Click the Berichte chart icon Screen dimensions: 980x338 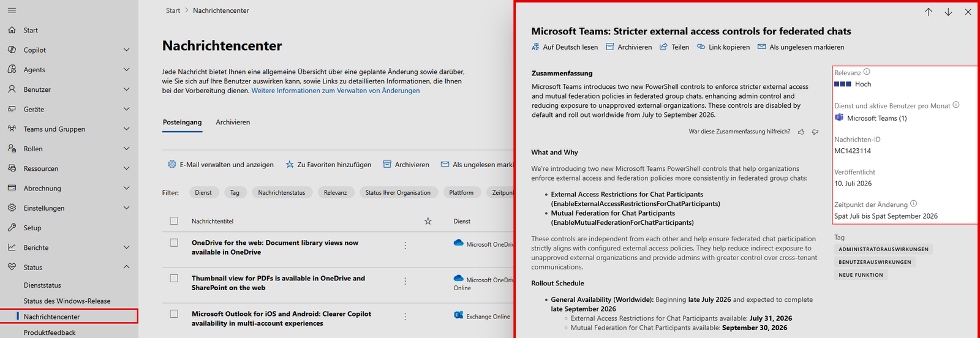pyautogui.click(x=12, y=247)
